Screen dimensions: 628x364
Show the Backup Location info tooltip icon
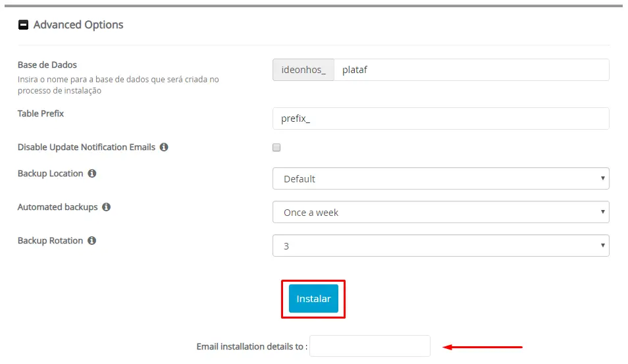pyautogui.click(x=92, y=174)
